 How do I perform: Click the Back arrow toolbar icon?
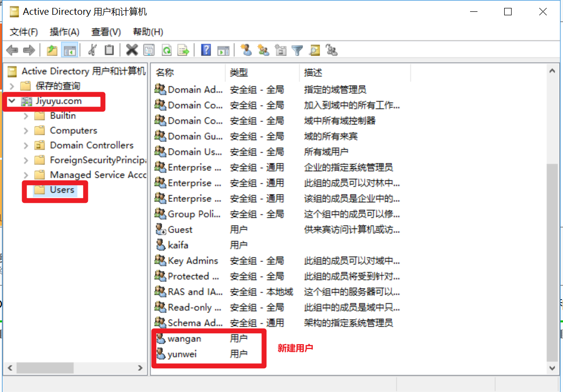(12, 50)
